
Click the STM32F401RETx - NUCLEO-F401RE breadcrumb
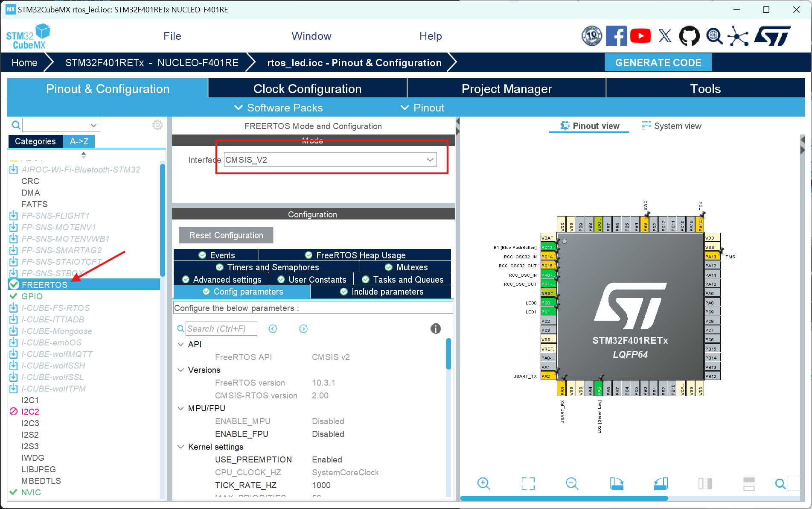click(151, 63)
